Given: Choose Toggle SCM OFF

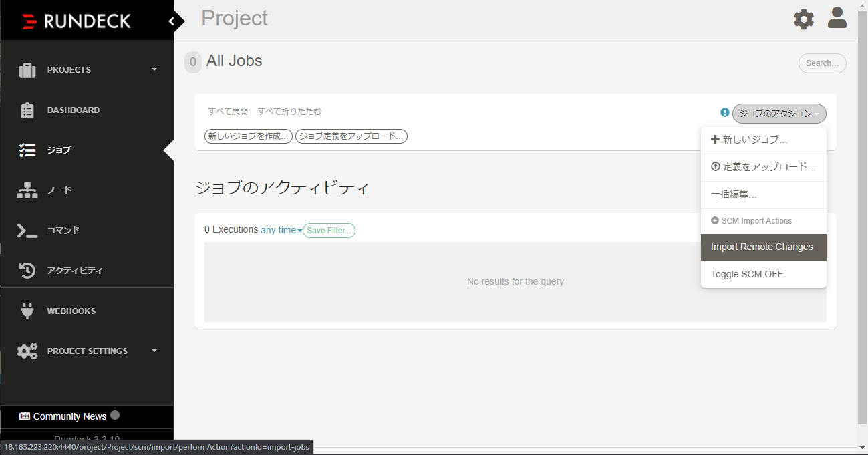Looking at the screenshot, I should tap(764, 274).
